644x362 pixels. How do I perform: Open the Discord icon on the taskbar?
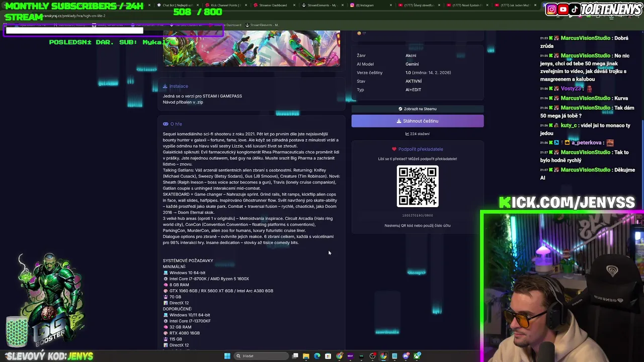click(406, 356)
